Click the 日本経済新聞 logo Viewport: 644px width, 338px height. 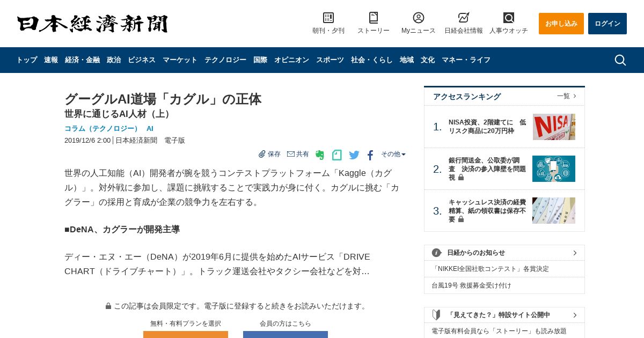92,24
